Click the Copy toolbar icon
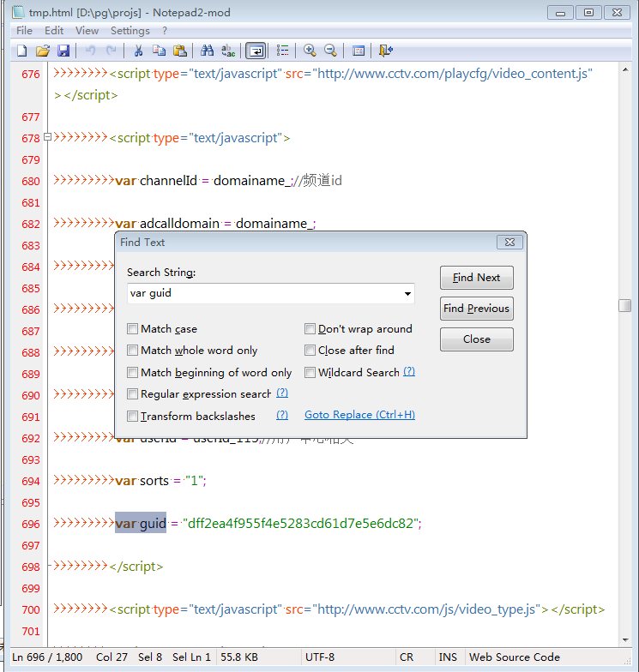Image resolution: width=639 pixels, height=672 pixels. coord(160,51)
